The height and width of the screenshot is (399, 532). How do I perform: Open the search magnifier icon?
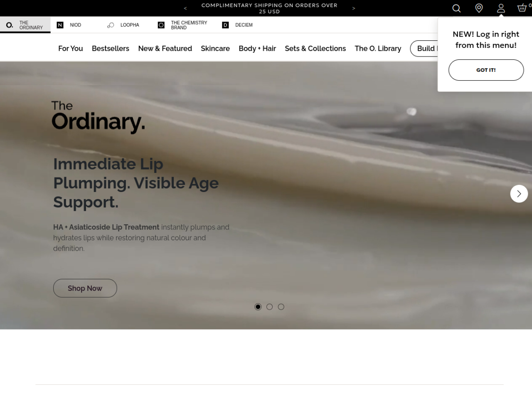[456, 8]
